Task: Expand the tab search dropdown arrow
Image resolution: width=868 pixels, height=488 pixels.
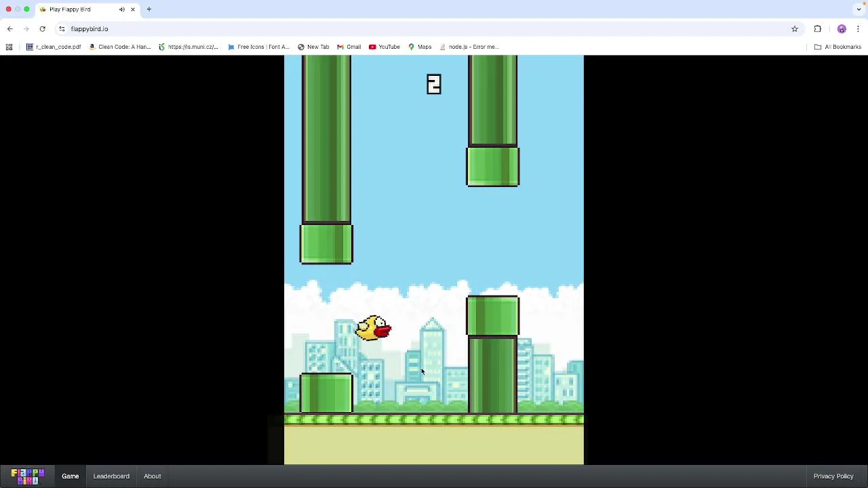Action: [859, 9]
